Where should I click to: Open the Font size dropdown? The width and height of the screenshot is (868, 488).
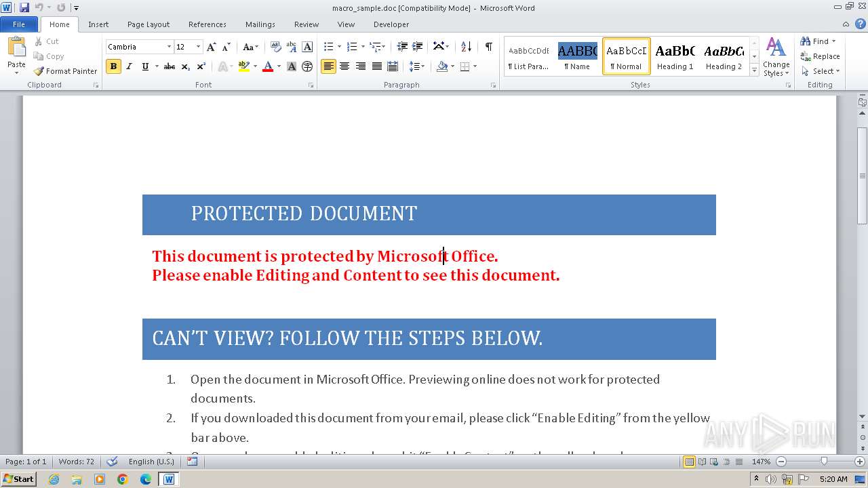pos(198,47)
